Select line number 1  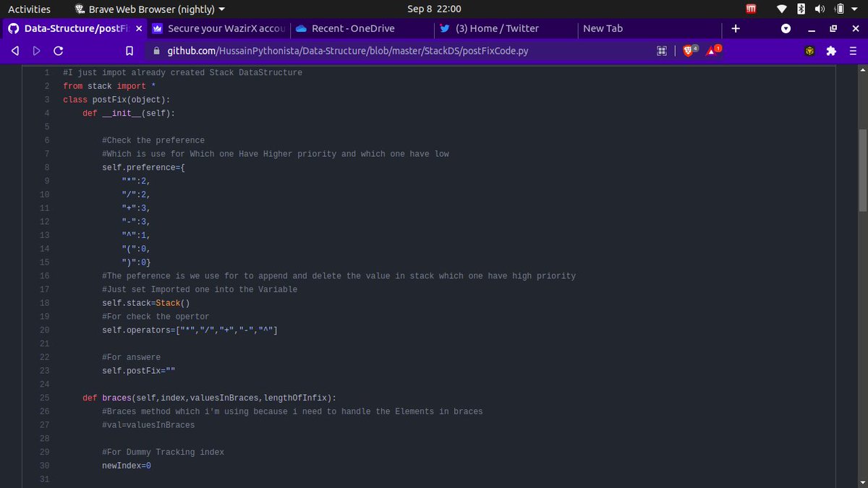click(x=46, y=72)
